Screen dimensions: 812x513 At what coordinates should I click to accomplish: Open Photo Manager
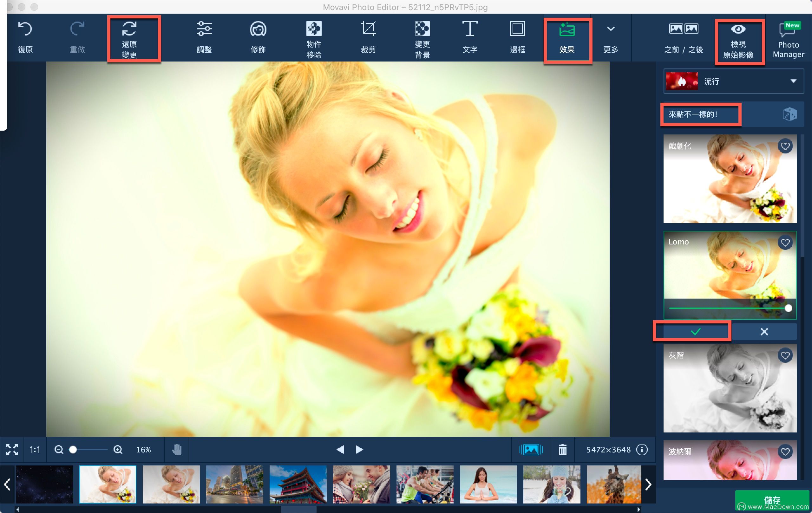tap(789, 39)
